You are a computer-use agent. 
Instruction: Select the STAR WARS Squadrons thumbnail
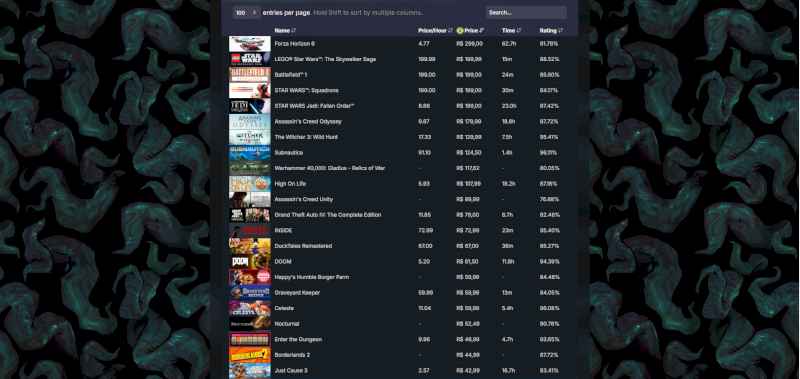pos(249,90)
